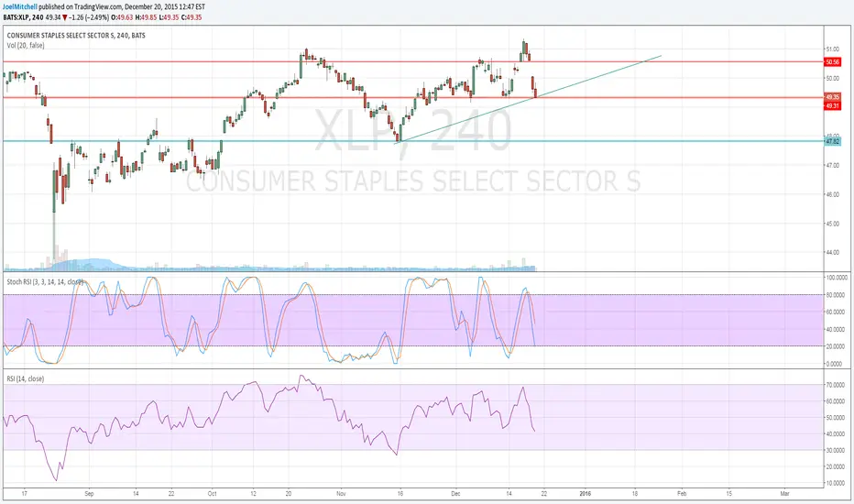Click the open value O:49.63
Viewport: 854px width, 504px height.
(x=122, y=17)
